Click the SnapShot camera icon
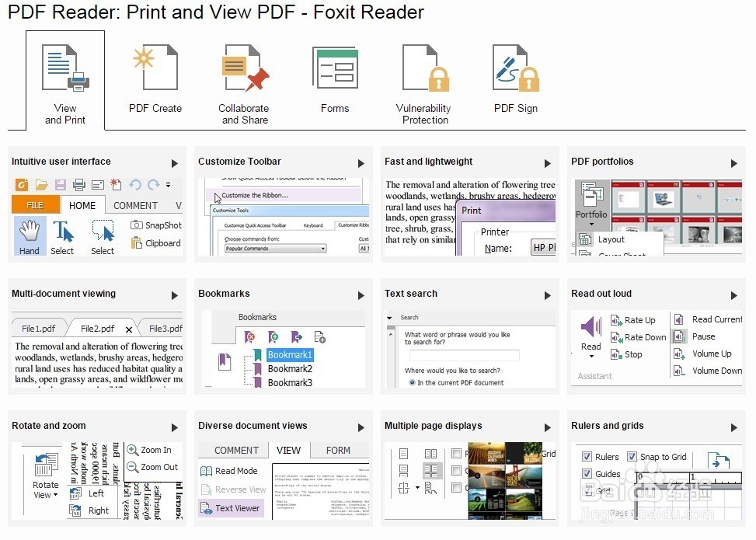Viewport: 756px width, 540px height. 137,225
